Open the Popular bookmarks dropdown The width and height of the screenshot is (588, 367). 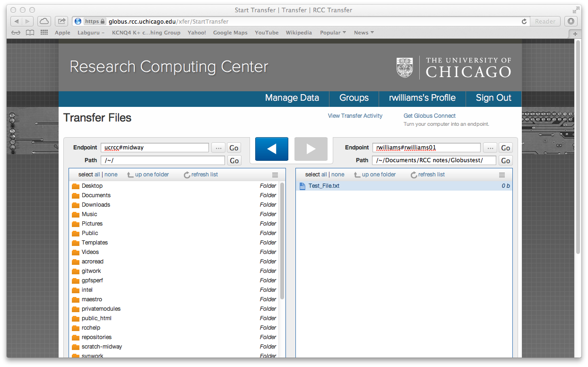333,33
